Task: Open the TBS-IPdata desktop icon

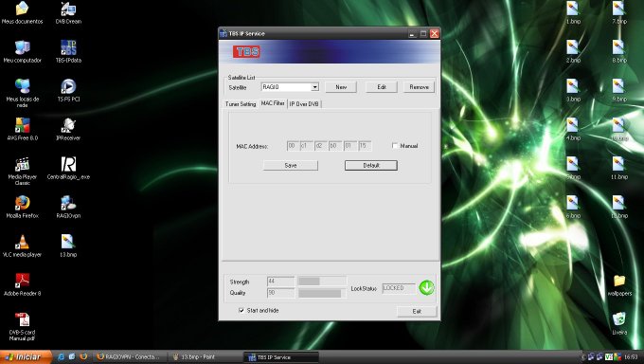Action: click(x=68, y=51)
